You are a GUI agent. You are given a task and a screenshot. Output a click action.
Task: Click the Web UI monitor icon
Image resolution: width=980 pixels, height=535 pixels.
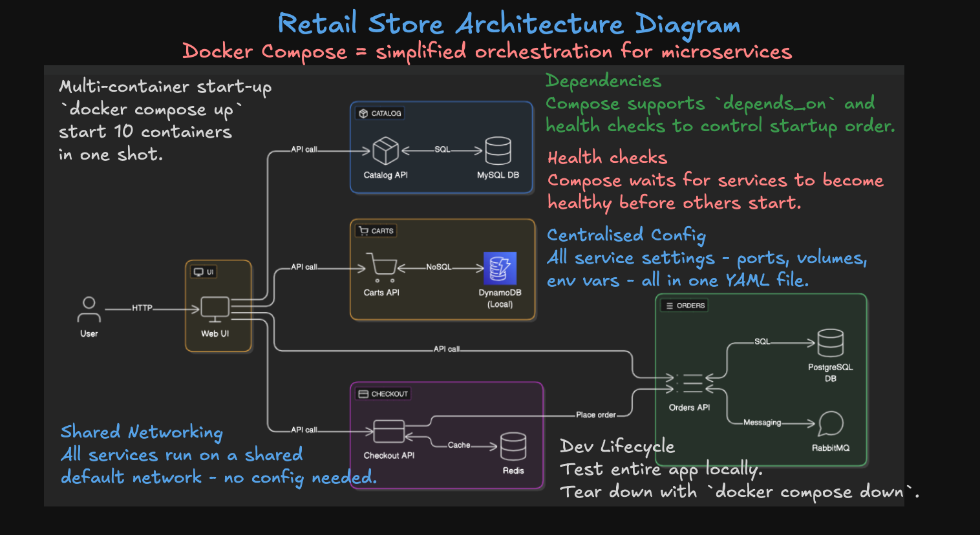tap(216, 308)
